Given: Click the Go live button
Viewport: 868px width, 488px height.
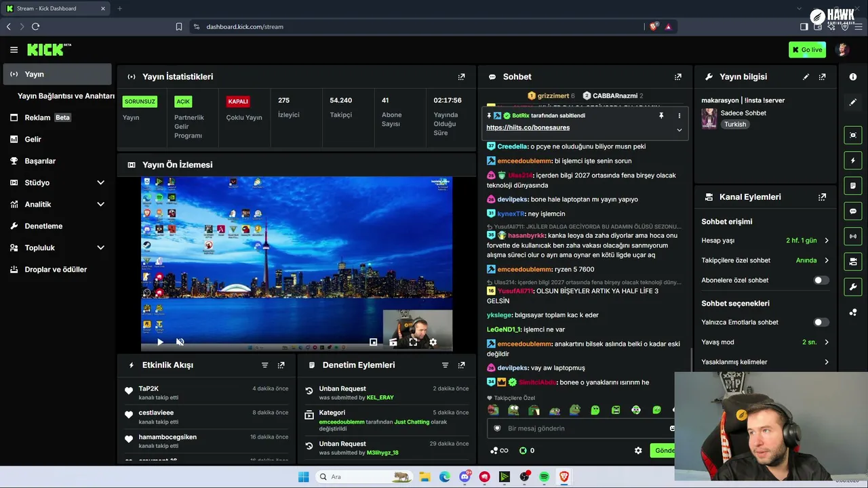Looking at the screenshot, I should coord(807,49).
